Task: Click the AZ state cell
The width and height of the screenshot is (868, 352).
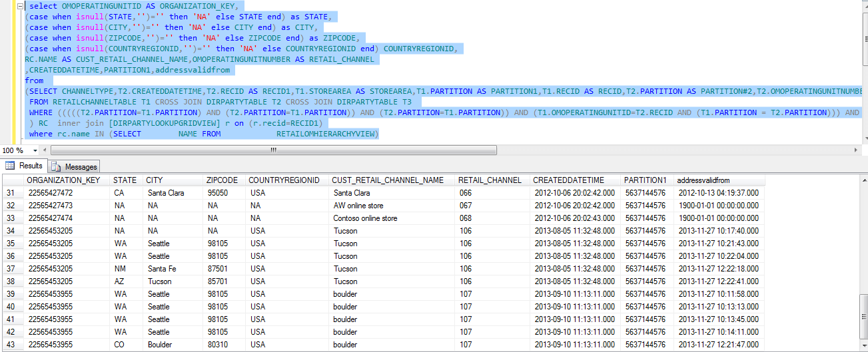Action: tap(127, 281)
